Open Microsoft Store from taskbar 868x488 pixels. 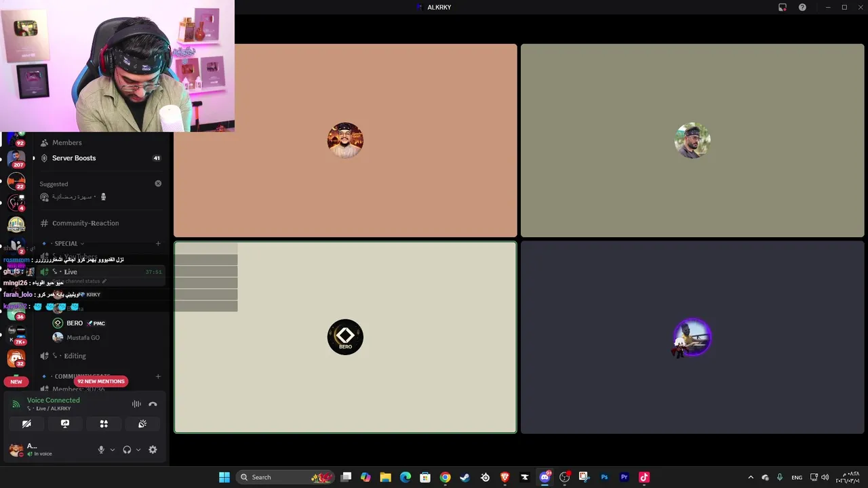[425, 477]
